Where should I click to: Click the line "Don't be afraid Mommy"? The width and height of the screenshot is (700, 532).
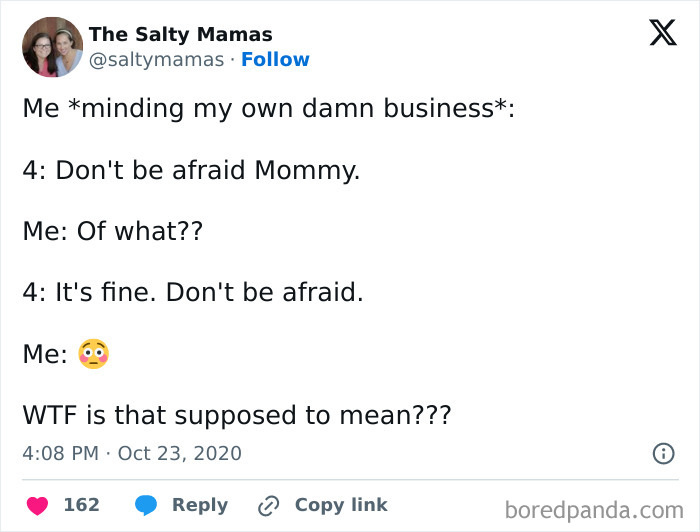click(x=191, y=170)
